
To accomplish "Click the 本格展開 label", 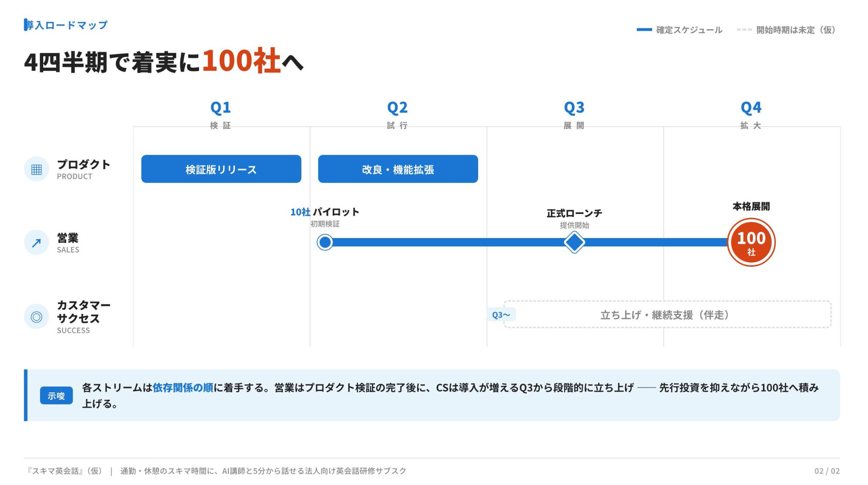I will pos(751,206).
